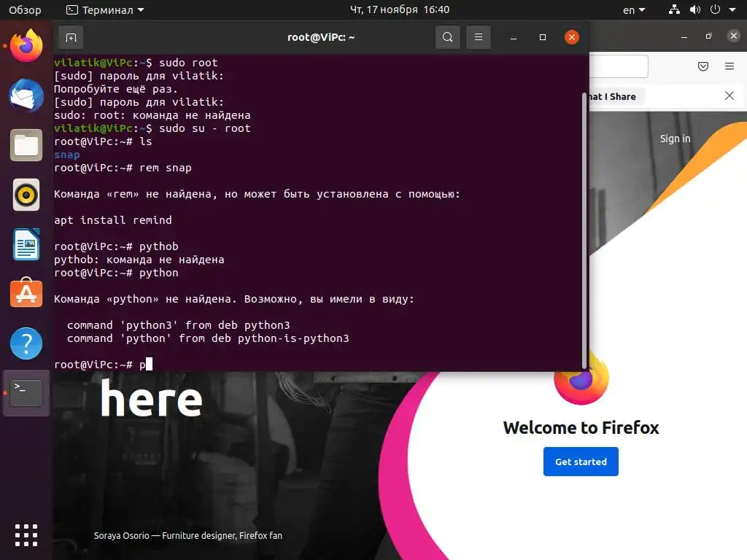Show the applications grid

click(26, 535)
